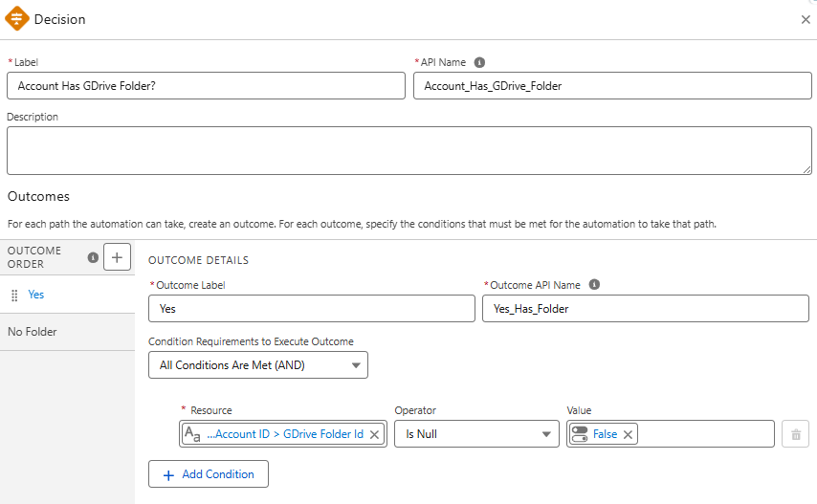Viewport: 817px width, 504px height.
Task: Add a new outcome with plus button
Action: click(117, 256)
